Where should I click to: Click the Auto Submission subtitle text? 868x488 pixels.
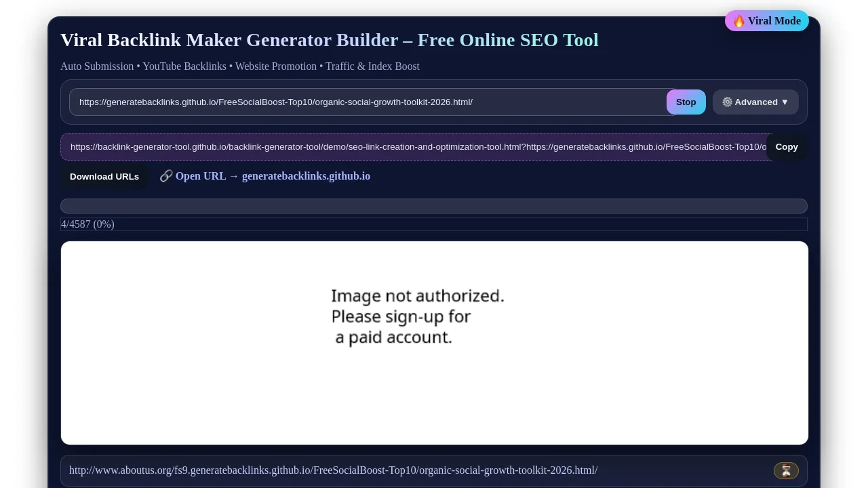pos(240,66)
